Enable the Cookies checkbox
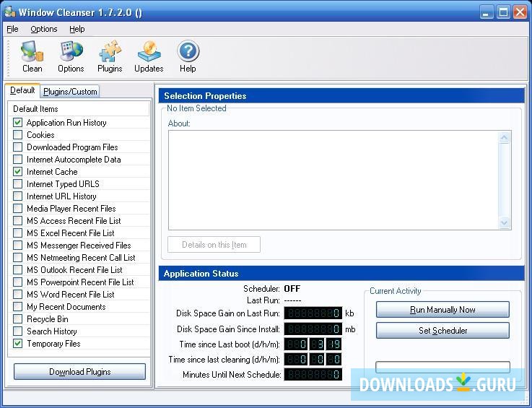This screenshot has height=408, width=532. [x=17, y=135]
